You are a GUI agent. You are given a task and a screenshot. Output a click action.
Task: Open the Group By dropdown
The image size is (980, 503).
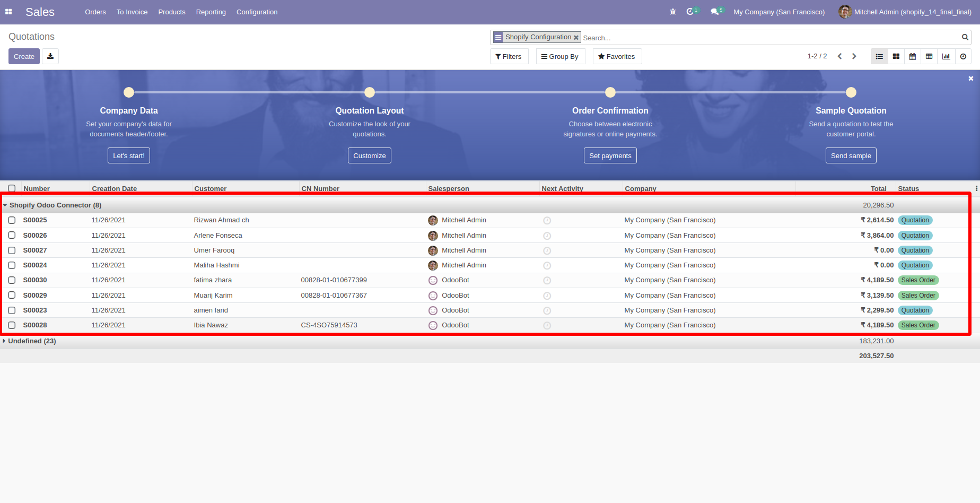560,56
